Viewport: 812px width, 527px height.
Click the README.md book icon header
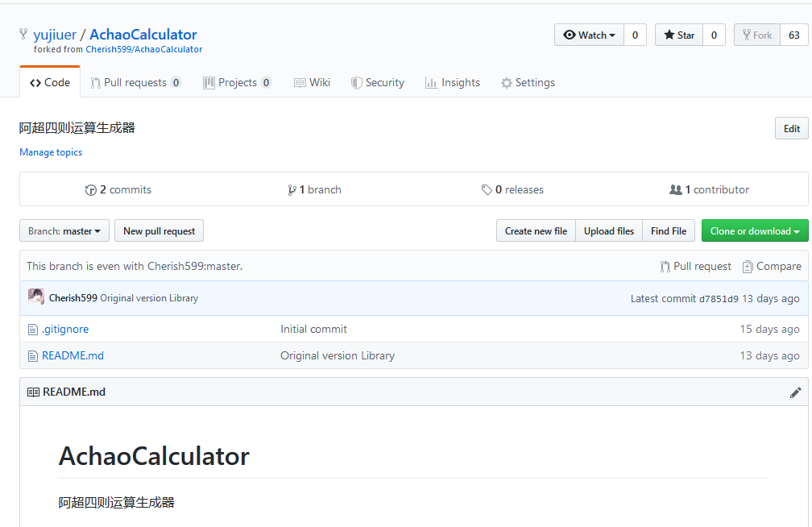(33, 392)
